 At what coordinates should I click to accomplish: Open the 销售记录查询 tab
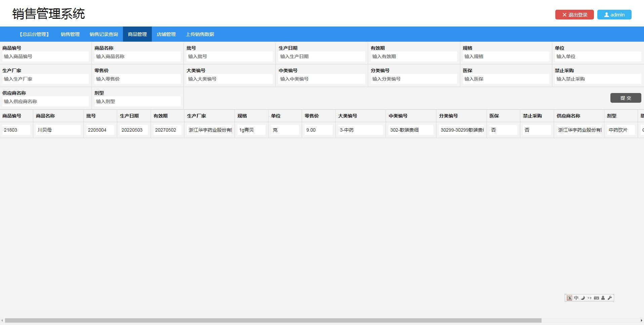tap(104, 34)
